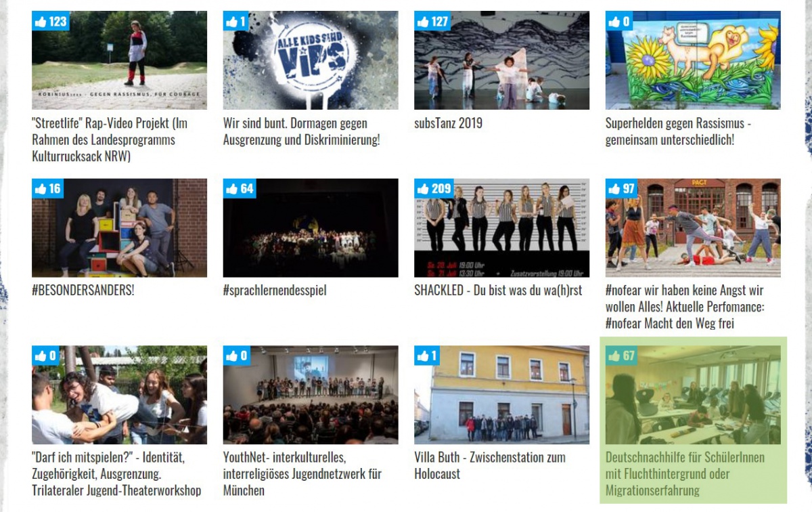
Task: Open Deutschnachhilfe für SchülerInnen highlighted link
Action: click(685, 474)
